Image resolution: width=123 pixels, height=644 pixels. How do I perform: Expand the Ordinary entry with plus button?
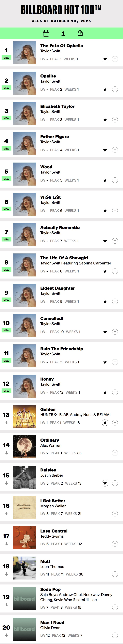(115, 453)
